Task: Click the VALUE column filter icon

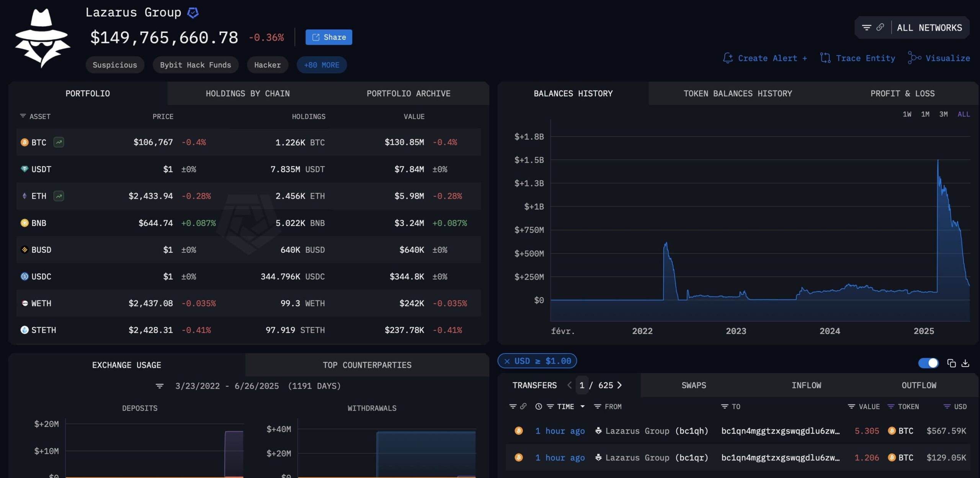Action: [x=851, y=406]
